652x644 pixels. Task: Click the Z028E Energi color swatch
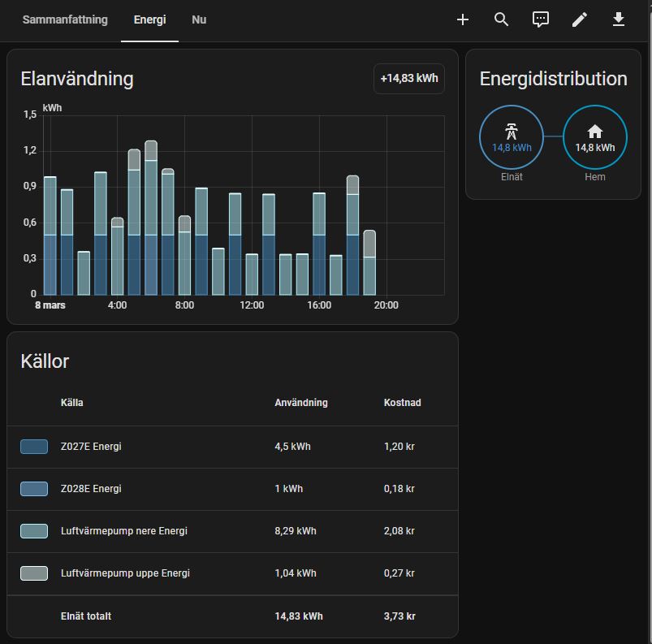point(34,489)
